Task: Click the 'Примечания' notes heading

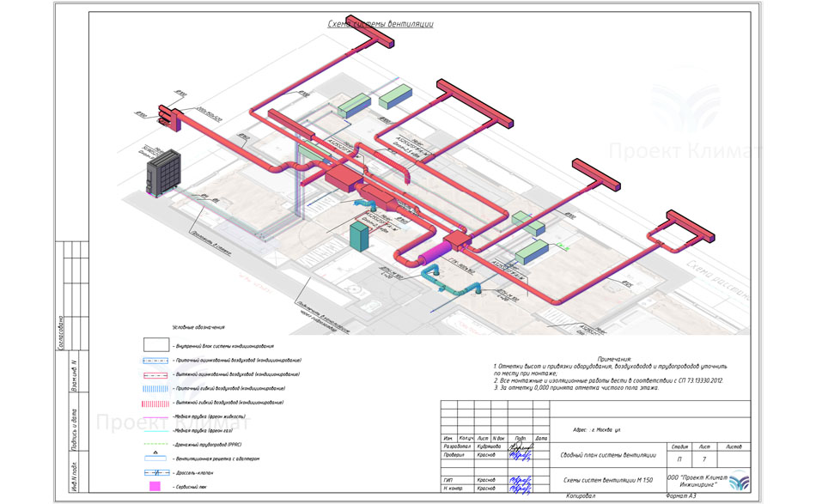Action: coord(613,359)
